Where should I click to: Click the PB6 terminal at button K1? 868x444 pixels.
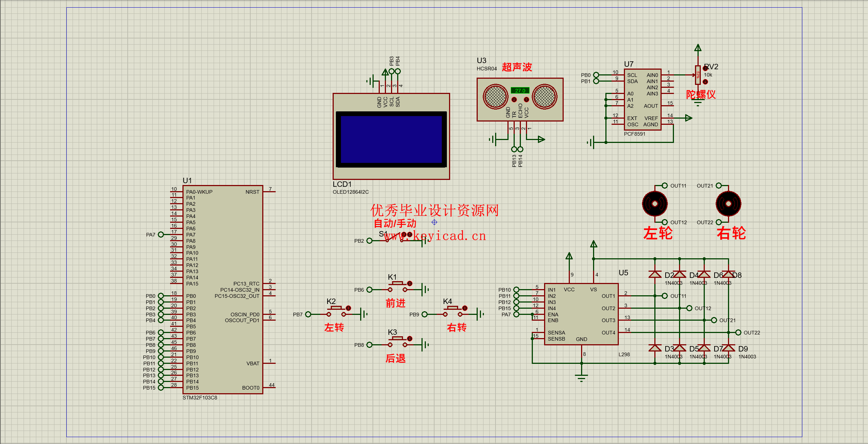[x=369, y=289]
